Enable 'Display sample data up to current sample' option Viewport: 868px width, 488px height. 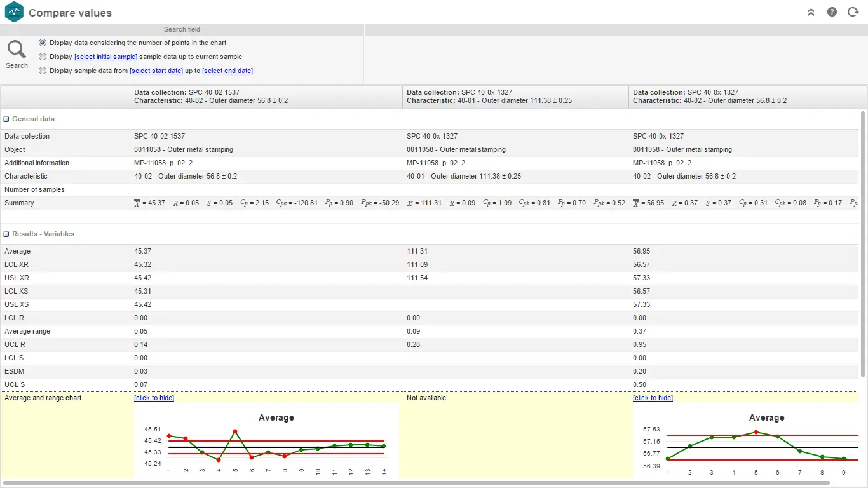[42, 57]
